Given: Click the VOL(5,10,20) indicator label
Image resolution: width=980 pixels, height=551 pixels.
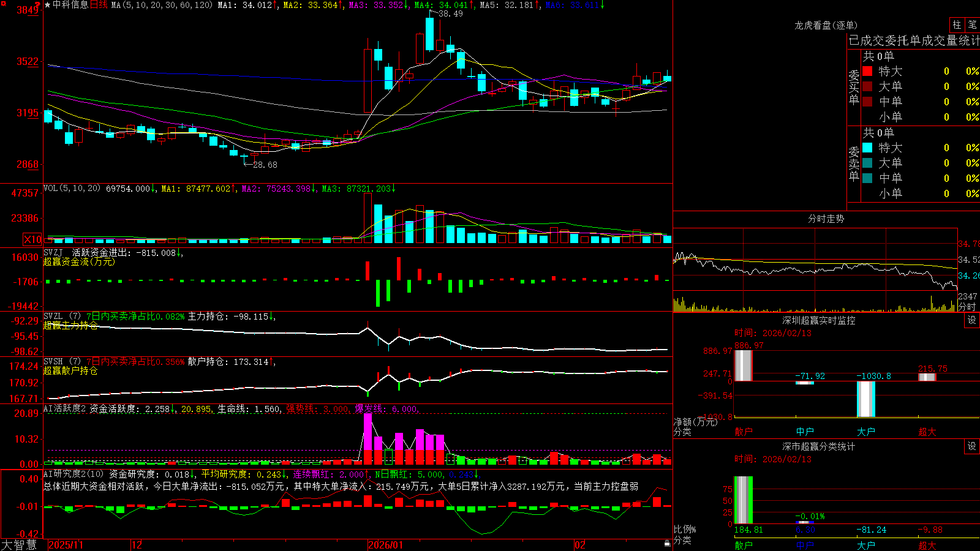Looking at the screenshot, I should 72,188.
